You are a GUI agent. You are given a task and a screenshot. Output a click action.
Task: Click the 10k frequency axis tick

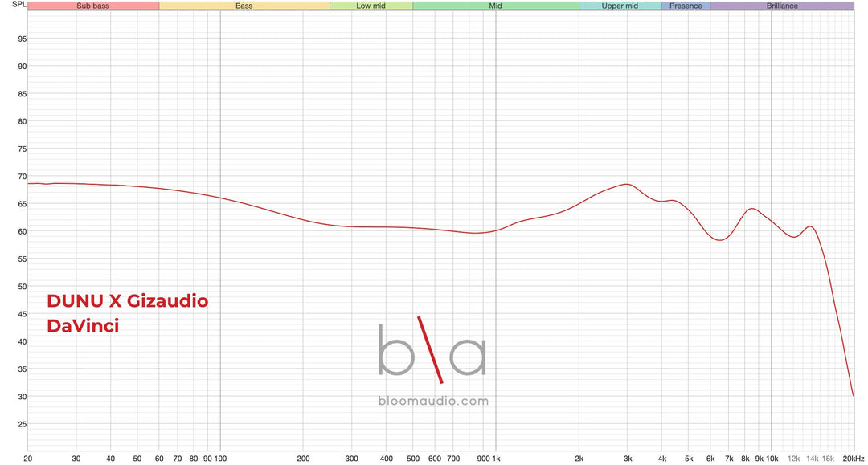point(772,459)
